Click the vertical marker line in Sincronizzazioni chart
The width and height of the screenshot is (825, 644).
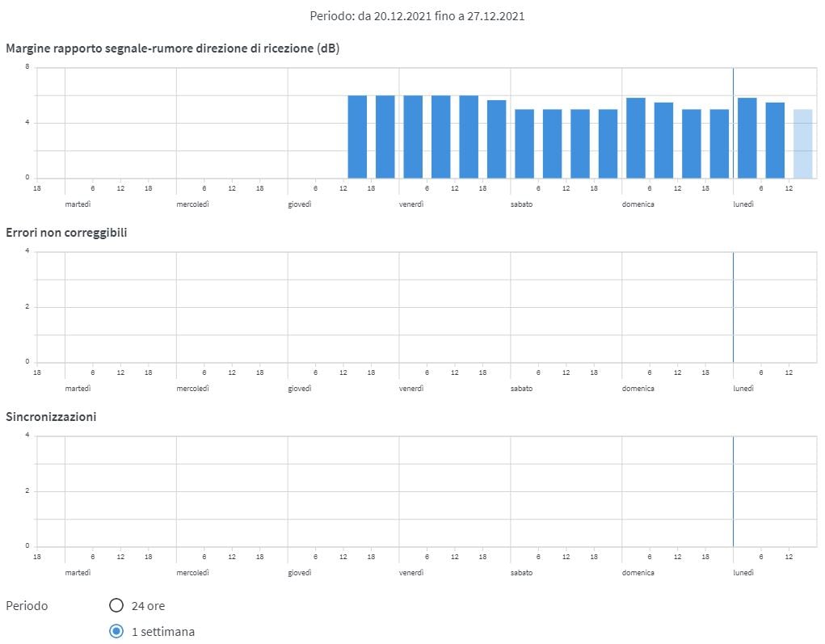(733, 490)
